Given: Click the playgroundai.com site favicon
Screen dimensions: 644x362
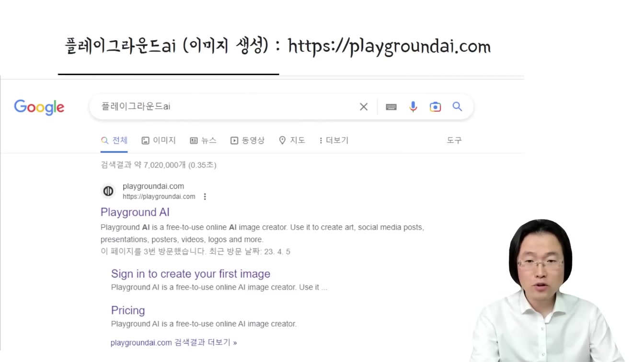Looking at the screenshot, I should 108,191.
